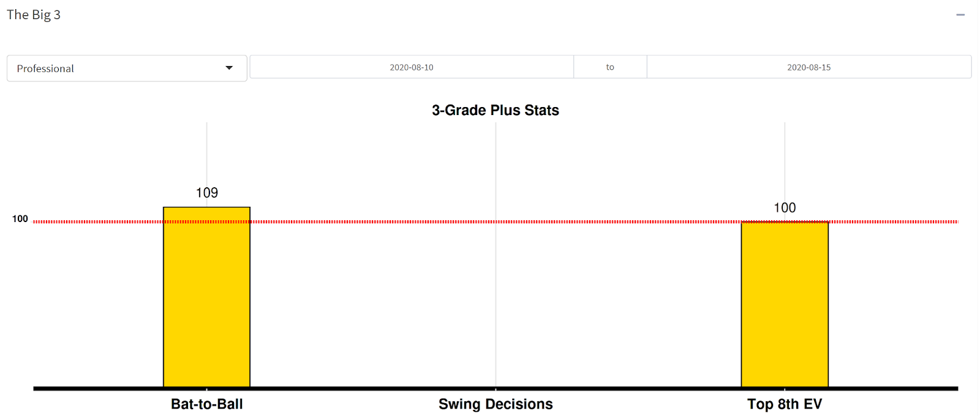Click the Swing Decisions axis label
980x416 pixels.
click(x=496, y=404)
